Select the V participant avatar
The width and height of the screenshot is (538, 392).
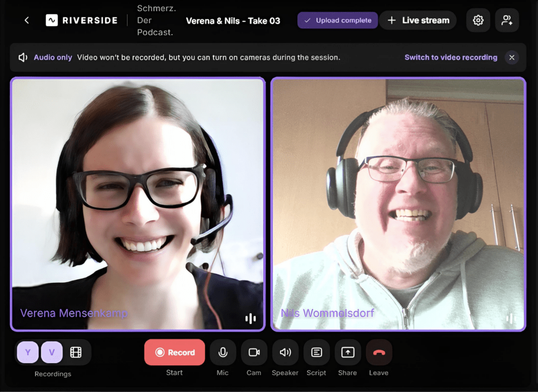52,352
